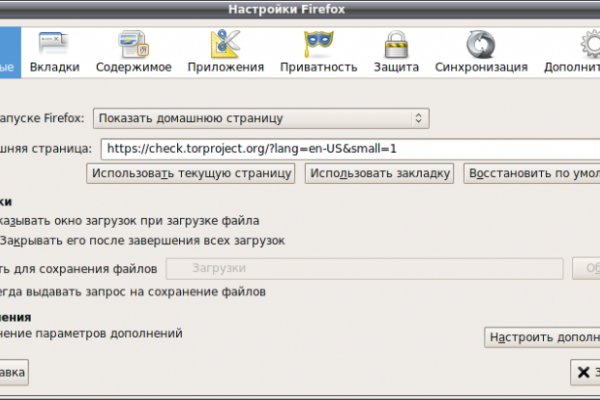Select the Защита padlock icon
This screenshot has height=400, width=600.
coord(396,46)
